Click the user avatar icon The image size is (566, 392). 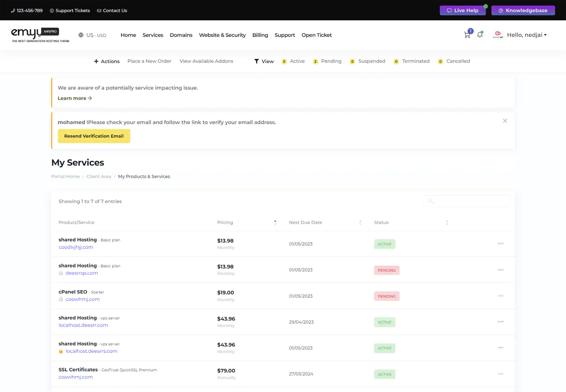point(498,35)
